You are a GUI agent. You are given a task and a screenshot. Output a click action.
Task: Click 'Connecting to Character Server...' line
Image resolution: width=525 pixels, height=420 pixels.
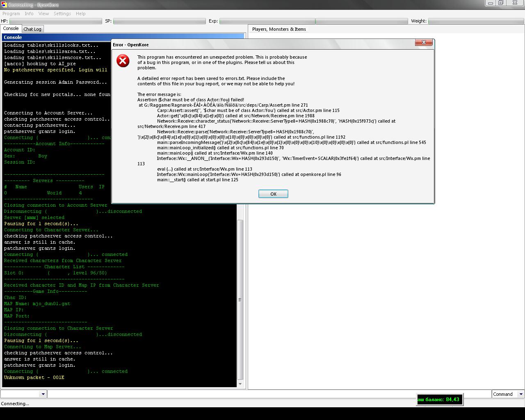(x=51, y=230)
